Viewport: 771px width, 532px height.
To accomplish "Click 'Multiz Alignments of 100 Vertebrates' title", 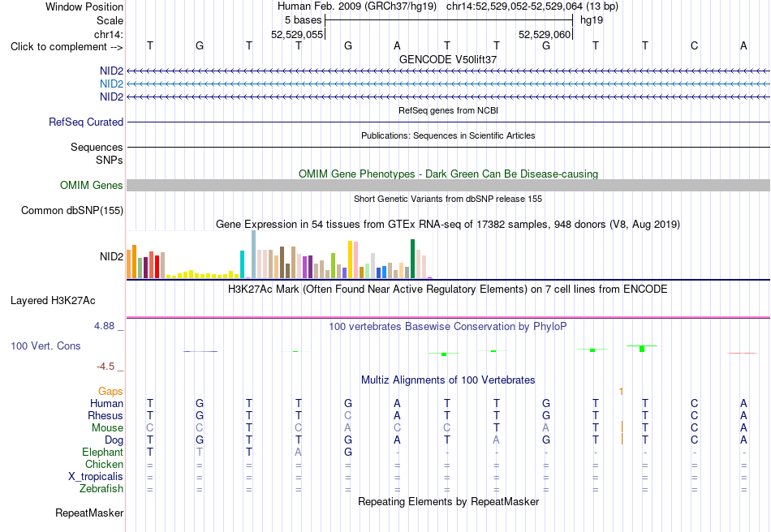I will 448,380.
